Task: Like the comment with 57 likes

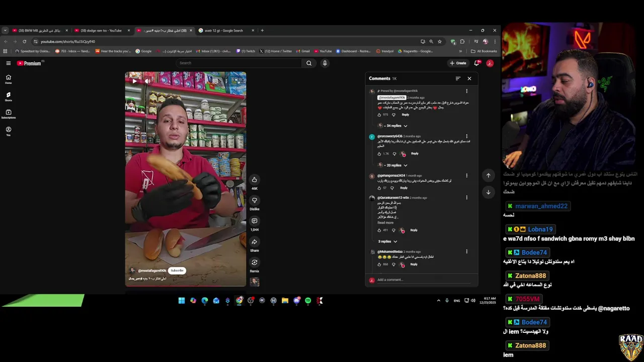Action: tap(380, 188)
